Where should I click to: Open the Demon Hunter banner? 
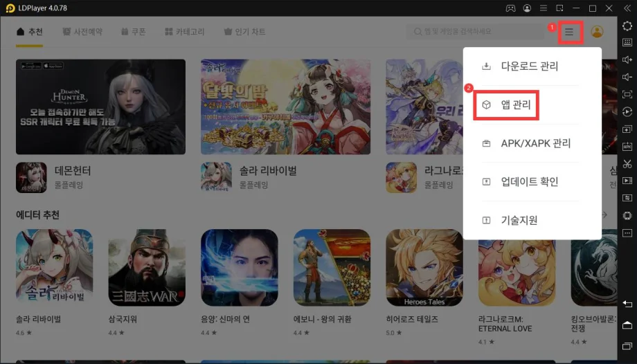pos(101,107)
